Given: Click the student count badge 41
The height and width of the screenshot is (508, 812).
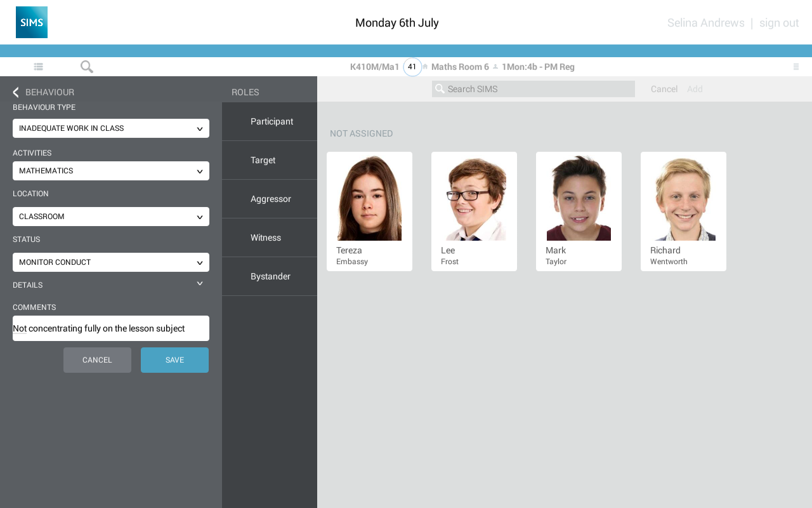Looking at the screenshot, I should [x=412, y=67].
